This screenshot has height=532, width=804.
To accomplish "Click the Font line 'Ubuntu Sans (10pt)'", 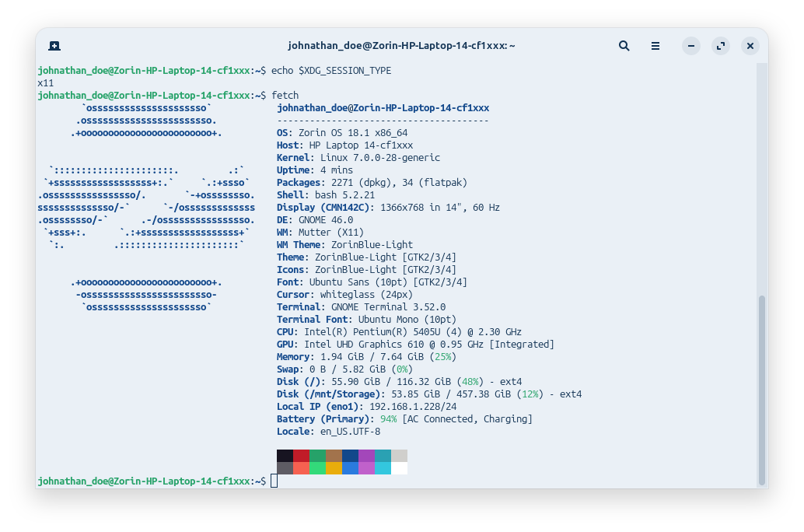I will pyautogui.click(x=358, y=282).
